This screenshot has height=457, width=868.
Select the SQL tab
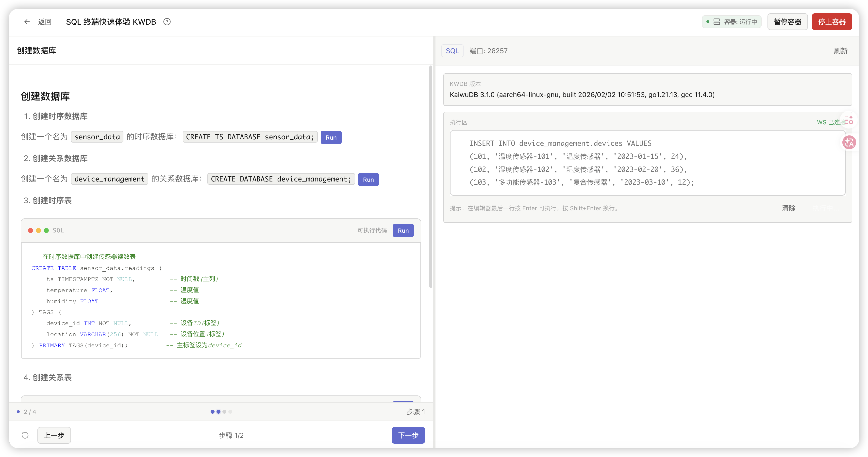tap(452, 51)
